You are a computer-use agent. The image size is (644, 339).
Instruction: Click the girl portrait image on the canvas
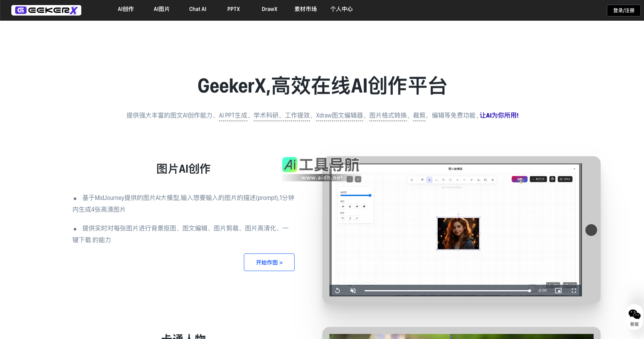(458, 234)
